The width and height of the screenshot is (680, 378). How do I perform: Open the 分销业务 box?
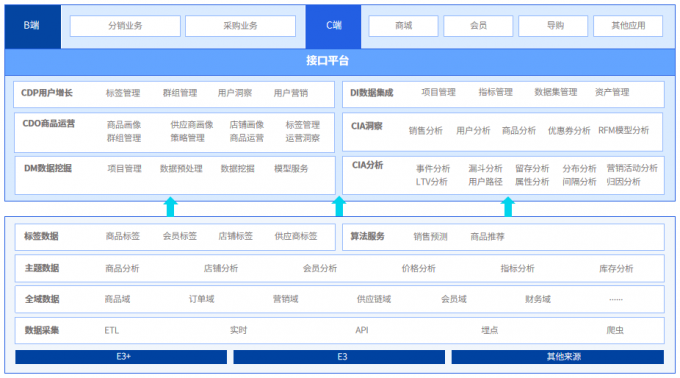point(125,26)
